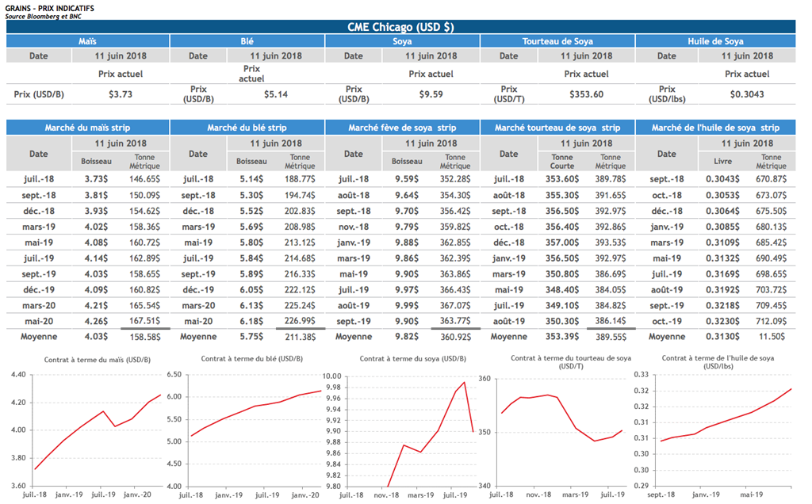Click the soybean oil price $0.3043

tap(748, 94)
